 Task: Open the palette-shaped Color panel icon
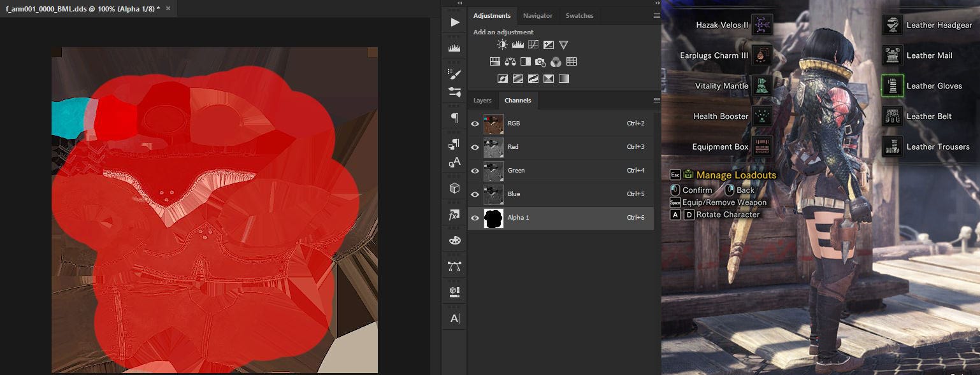[454, 240]
